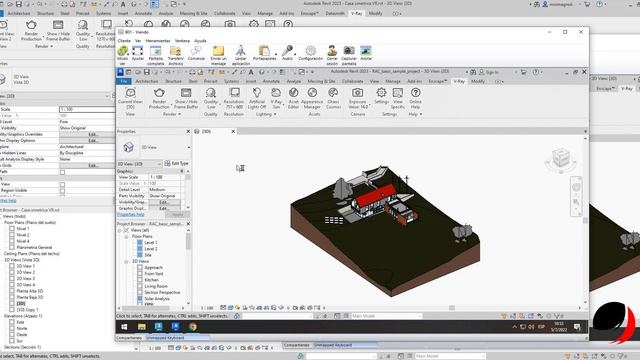
Task: Click Render Production teapot in inner Revit
Action: tap(159, 93)
